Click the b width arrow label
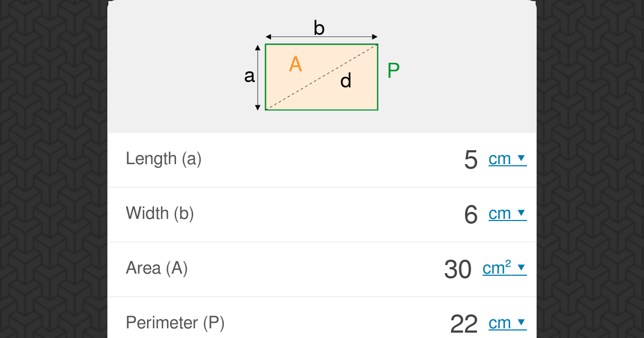Image resolution: width=644 pixels, height=338 pixels. [x=319, y=28]
